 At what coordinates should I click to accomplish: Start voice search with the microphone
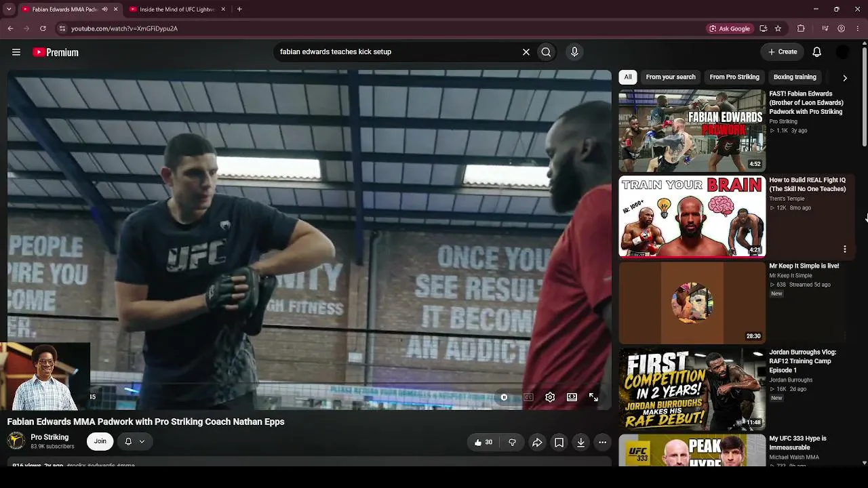(x=574, y=52)
